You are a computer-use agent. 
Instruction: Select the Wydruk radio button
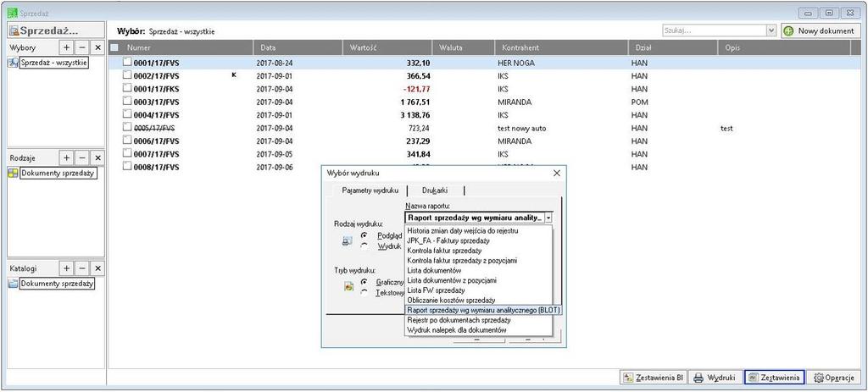pos(364,246)
